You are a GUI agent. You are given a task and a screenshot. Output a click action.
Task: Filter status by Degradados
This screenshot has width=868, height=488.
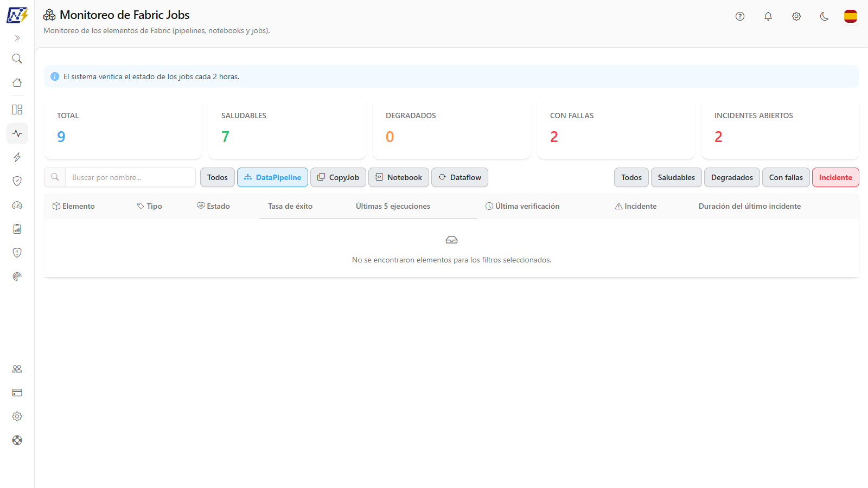point(732,177)
